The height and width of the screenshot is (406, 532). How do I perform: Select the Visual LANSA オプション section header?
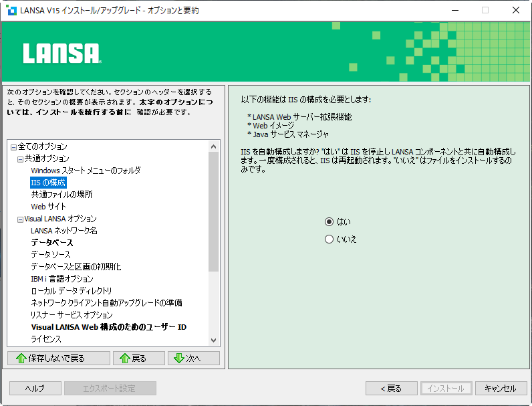coord(60,219)
